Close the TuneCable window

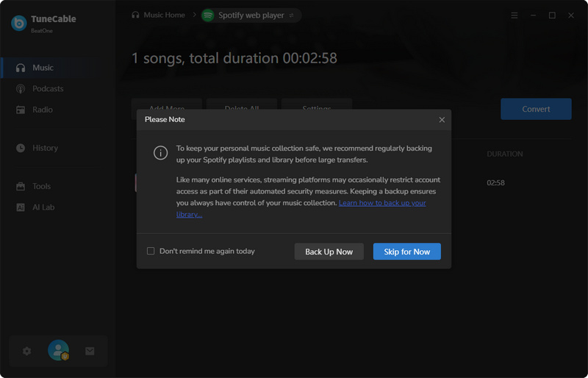point(571,15)
